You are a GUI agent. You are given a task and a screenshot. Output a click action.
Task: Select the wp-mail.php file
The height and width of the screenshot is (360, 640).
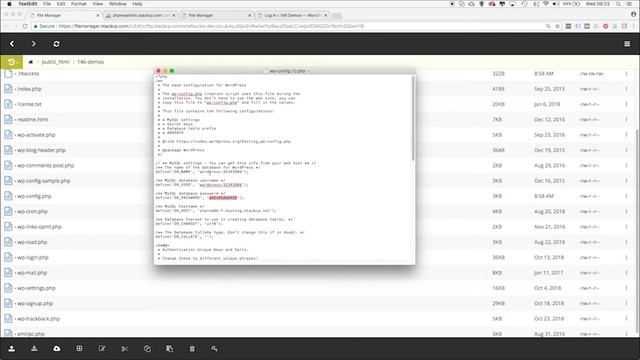tap(32, 273)
